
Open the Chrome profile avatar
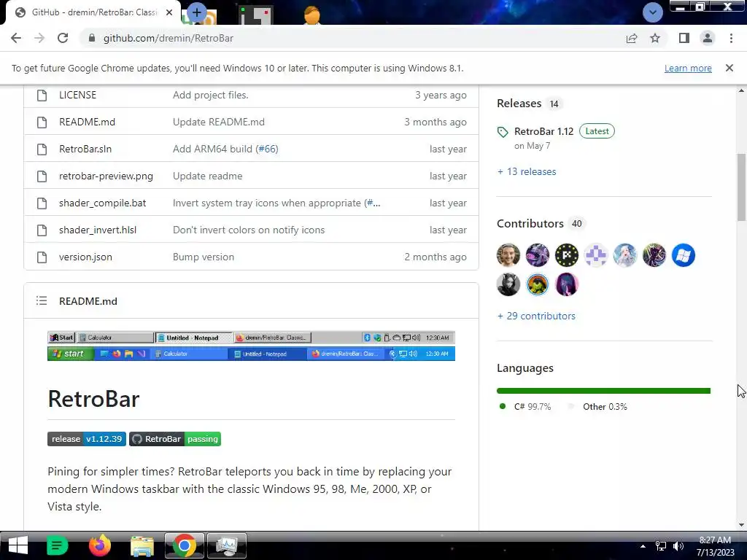pos(708,38)
